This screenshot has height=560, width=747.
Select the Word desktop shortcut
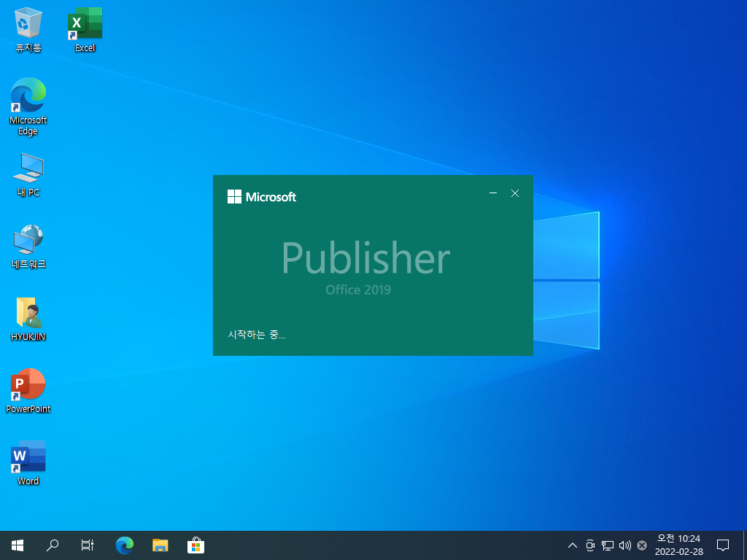pos(28,463)
